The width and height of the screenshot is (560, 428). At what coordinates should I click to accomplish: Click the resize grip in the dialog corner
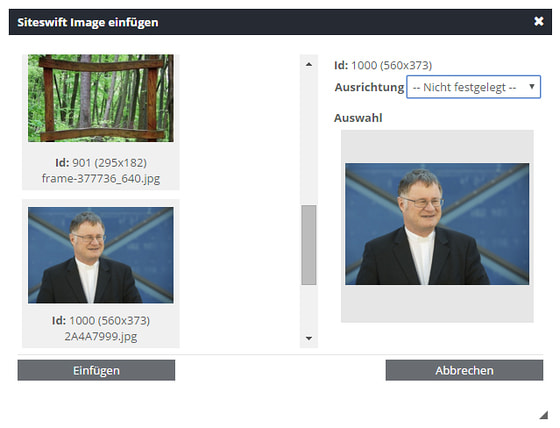pos(544,415)
